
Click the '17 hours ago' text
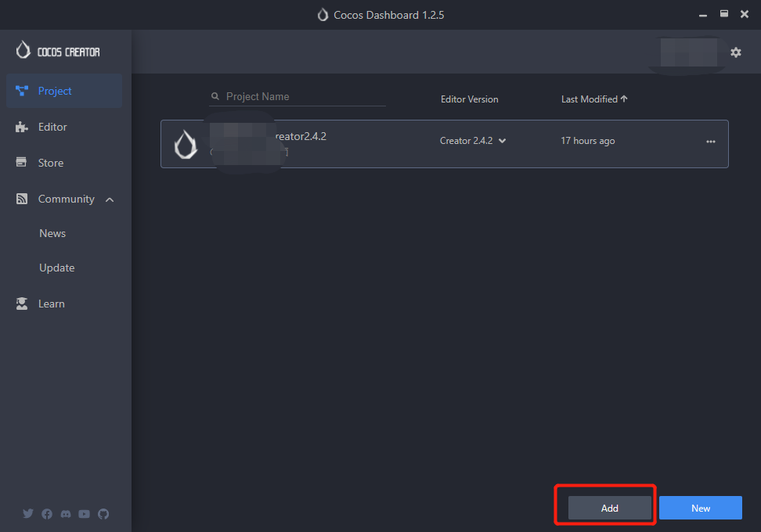tap(588, 141)
